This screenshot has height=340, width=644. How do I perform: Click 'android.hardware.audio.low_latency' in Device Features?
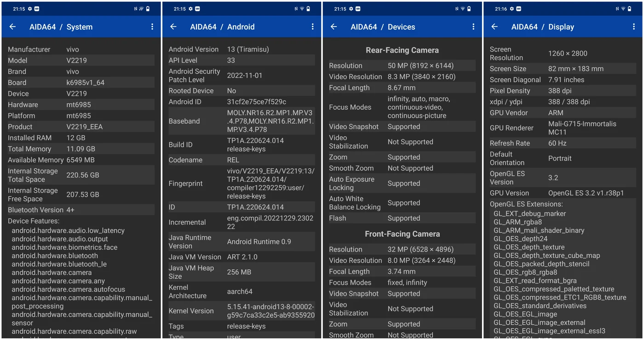pyautogui.click(x=68, y=231)
